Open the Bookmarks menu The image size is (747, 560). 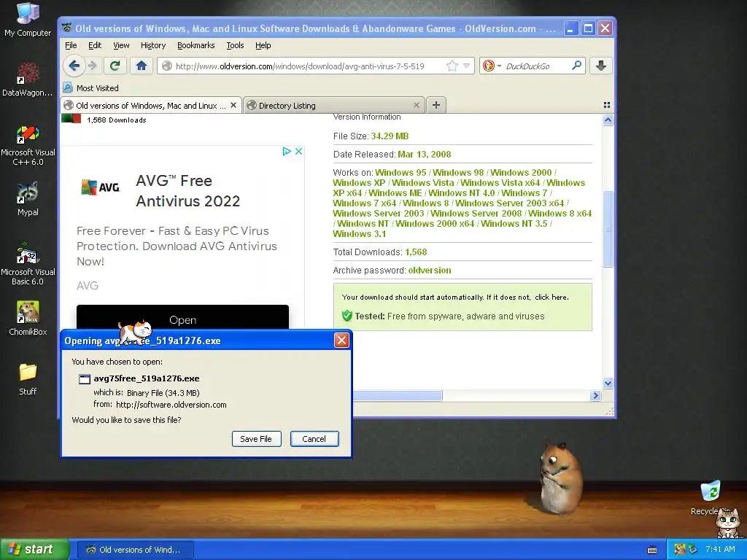[196, 45]
